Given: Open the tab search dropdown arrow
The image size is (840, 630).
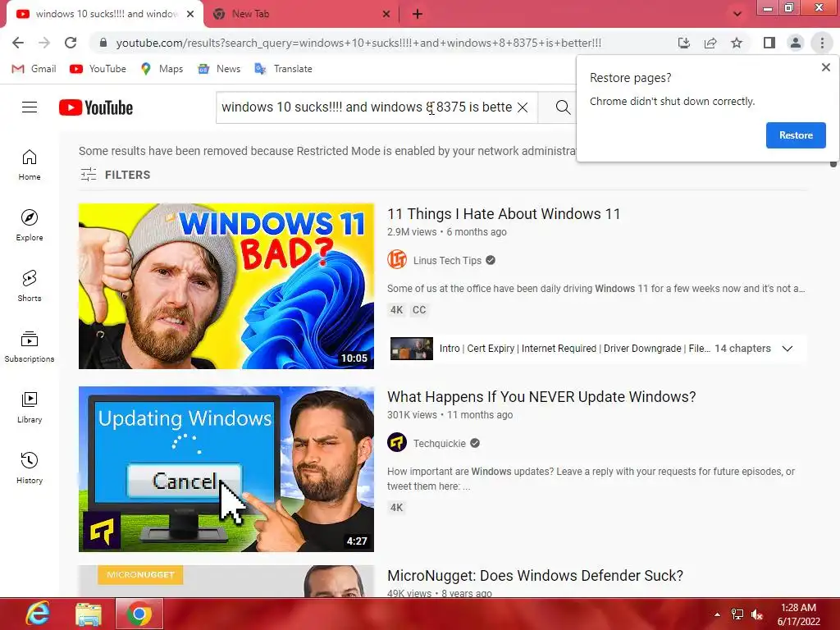Looking at the screenshot, I should click(x=737, y=14).
